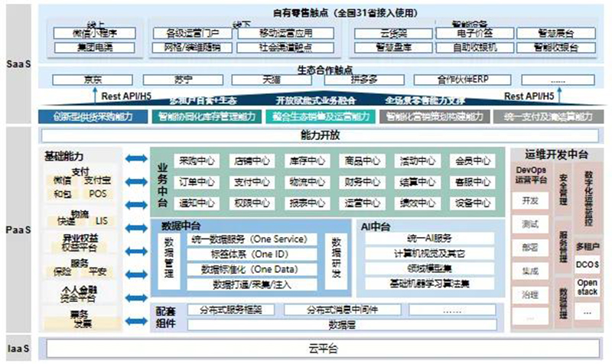Select the 物流中心 box
The width and height of the screenshot is (612, 364).
[x=307, y=182]
